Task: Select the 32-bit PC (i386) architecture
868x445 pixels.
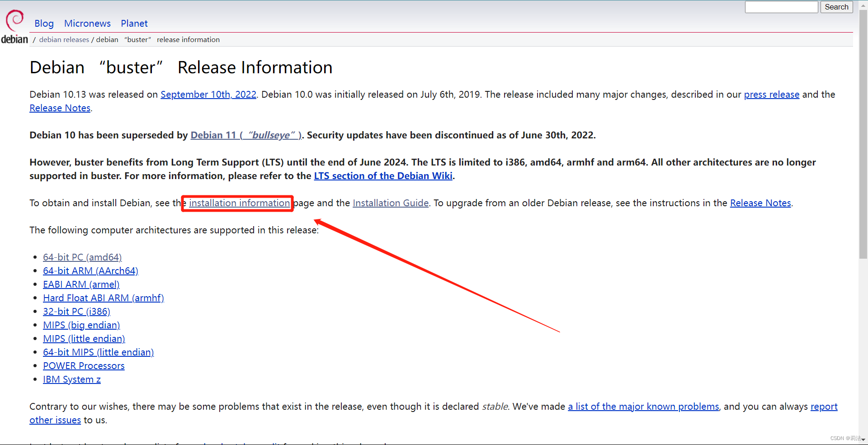Action: click(x=76, y=312)
